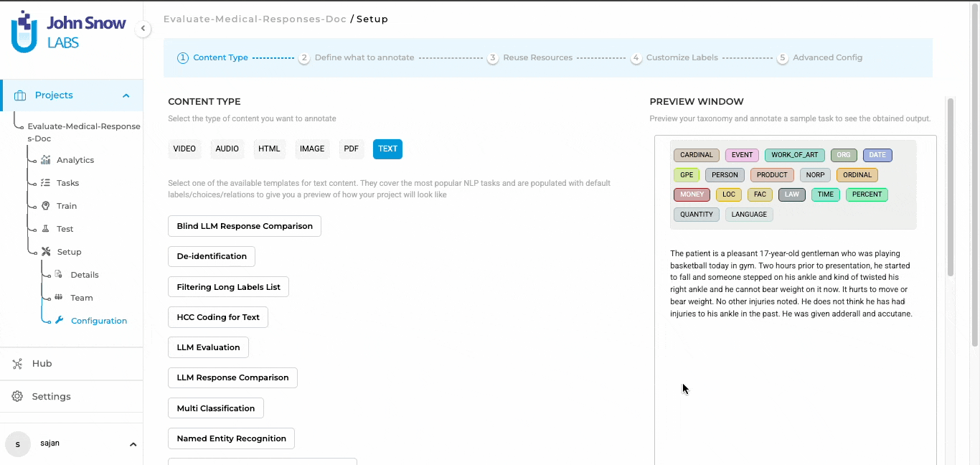Click the Train lightbulb icon
The height and width of the screenshot is (465, 980).
tap(46, 206)
